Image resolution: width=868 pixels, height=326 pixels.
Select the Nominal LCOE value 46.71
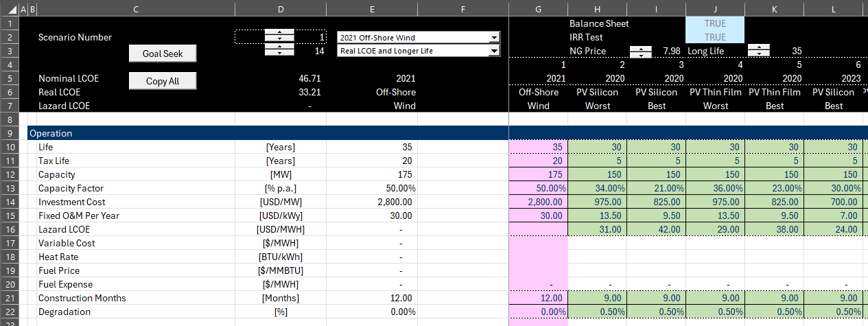pyautogui.click(x=309, y=78)
